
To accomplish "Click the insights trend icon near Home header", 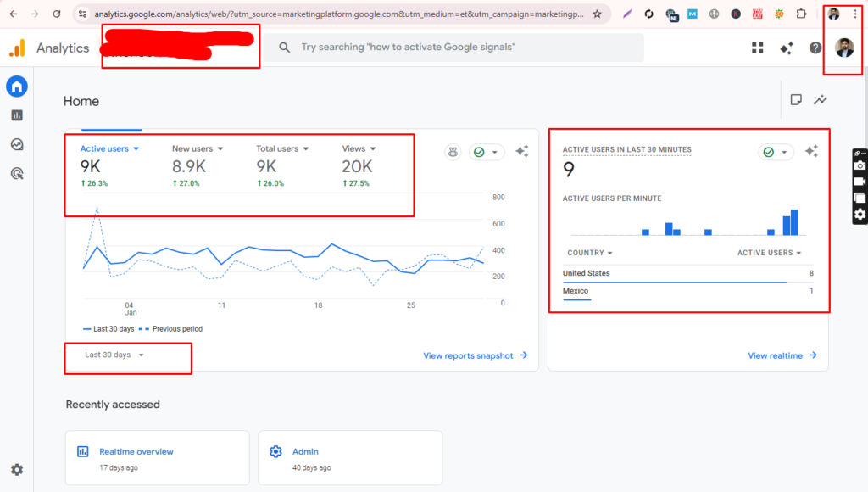I will [x=820, y=99].
